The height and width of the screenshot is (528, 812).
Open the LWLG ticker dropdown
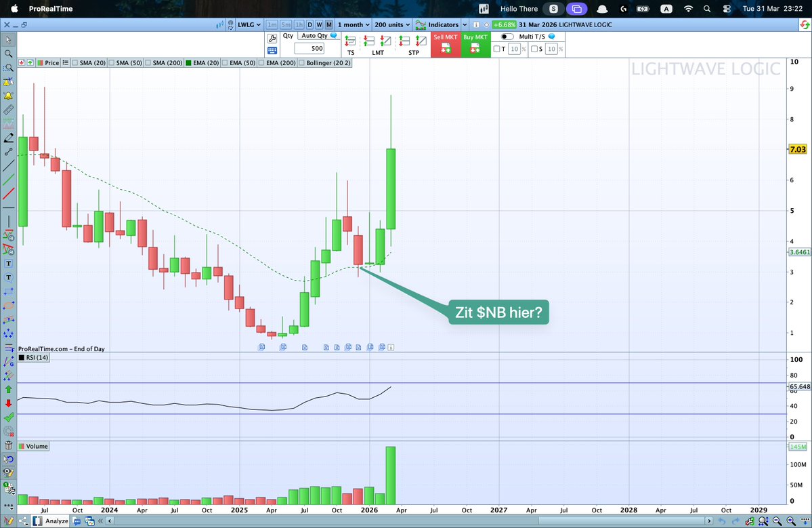point(249,24)
